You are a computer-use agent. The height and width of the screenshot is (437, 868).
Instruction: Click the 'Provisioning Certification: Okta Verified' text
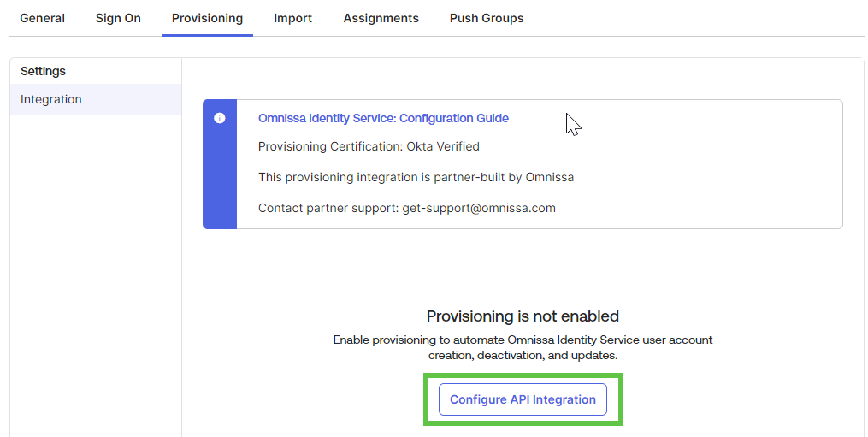pos(369,147)
